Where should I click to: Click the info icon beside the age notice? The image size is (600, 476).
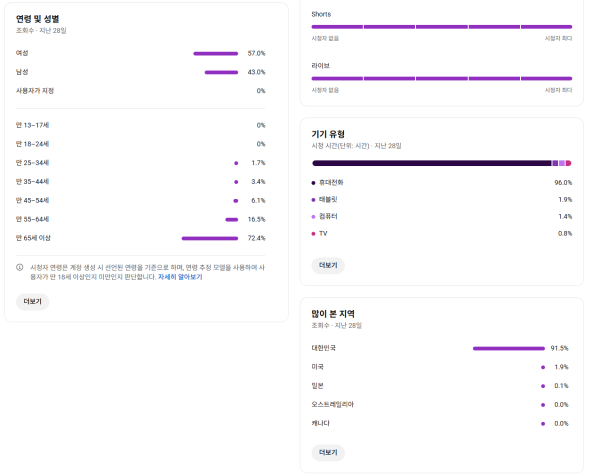tap(20, 267)
